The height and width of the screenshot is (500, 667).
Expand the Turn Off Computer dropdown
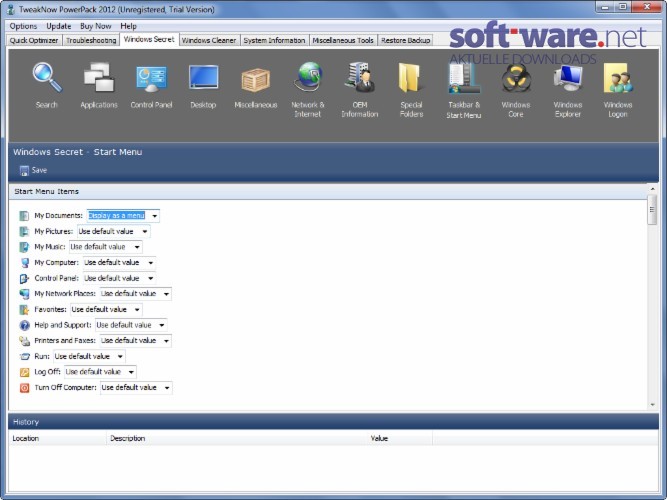click(x=167, y=388)
